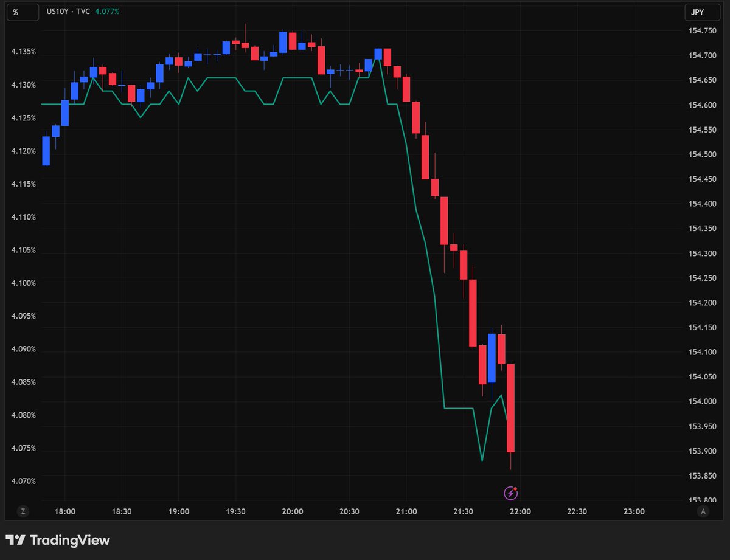Click the 154.400 right price label

702,204
